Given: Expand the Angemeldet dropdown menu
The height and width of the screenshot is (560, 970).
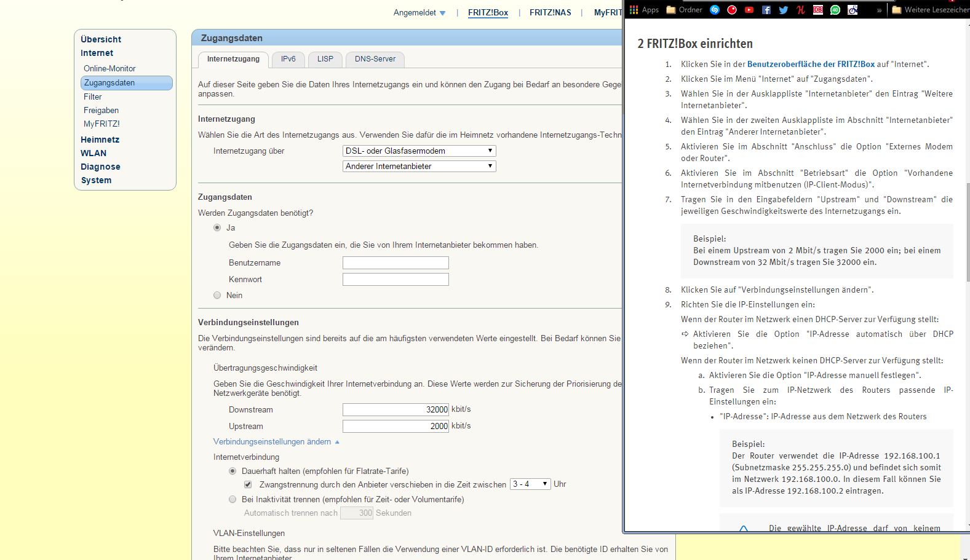Looking at the screenshot, I should [419, 12].
